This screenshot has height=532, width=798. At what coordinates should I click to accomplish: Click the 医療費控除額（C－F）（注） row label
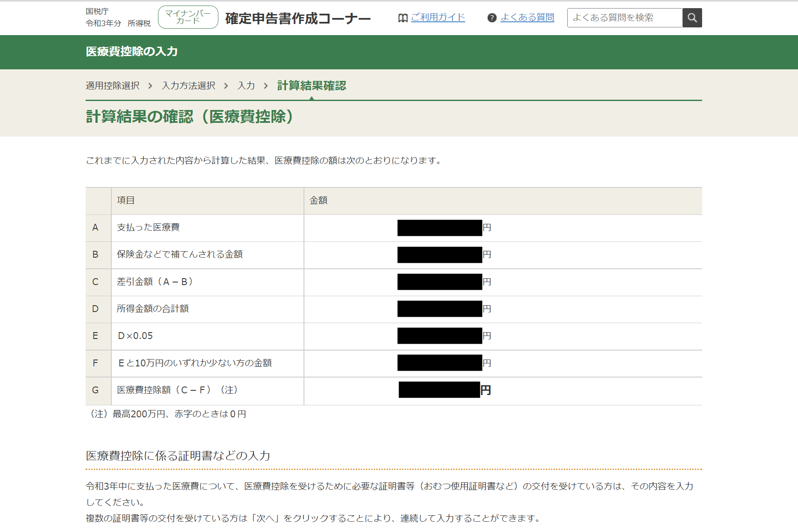pos(179,390)
